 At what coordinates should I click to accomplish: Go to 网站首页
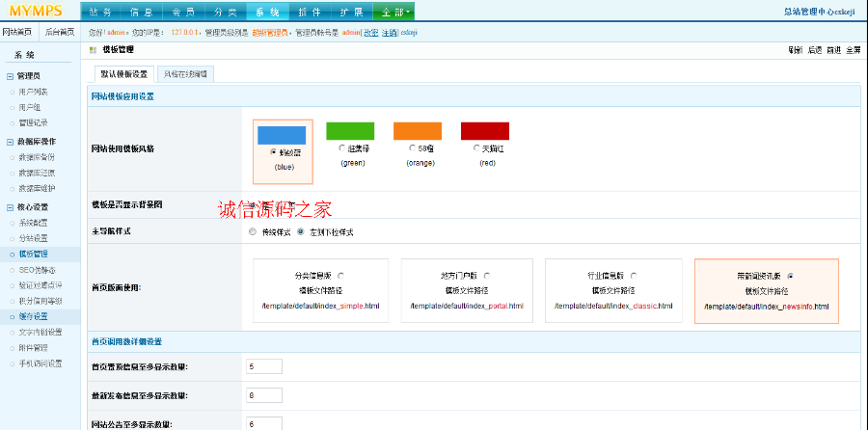point(17,32)
